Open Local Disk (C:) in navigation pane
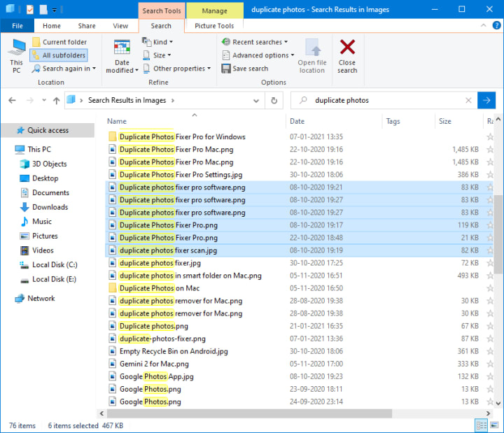The width and height of the screenshot is (504, 433). (x=48, y=264)
